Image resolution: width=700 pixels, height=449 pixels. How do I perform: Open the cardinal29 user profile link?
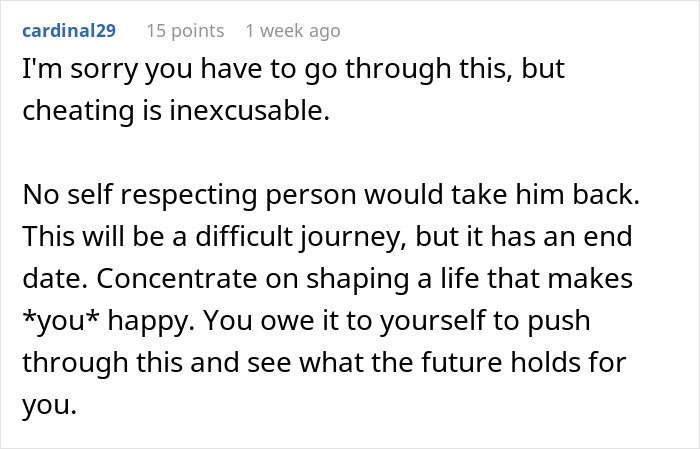(67, 31)
